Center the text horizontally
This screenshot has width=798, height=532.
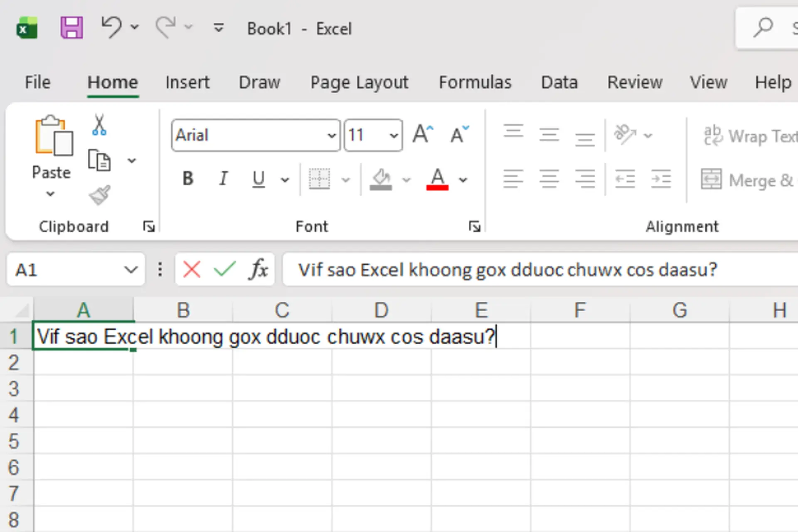pyautogui.click(x=549, y=179)
